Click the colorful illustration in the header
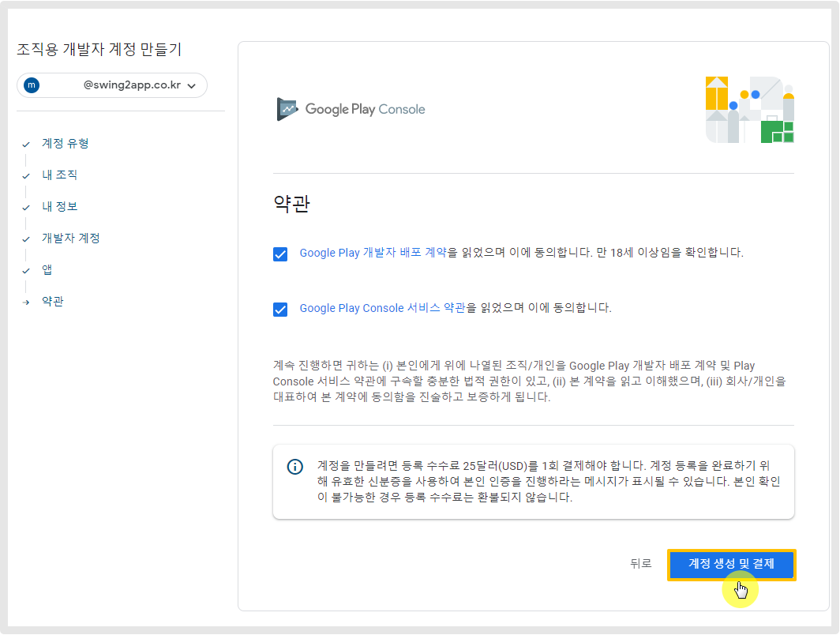 point(749,110)
